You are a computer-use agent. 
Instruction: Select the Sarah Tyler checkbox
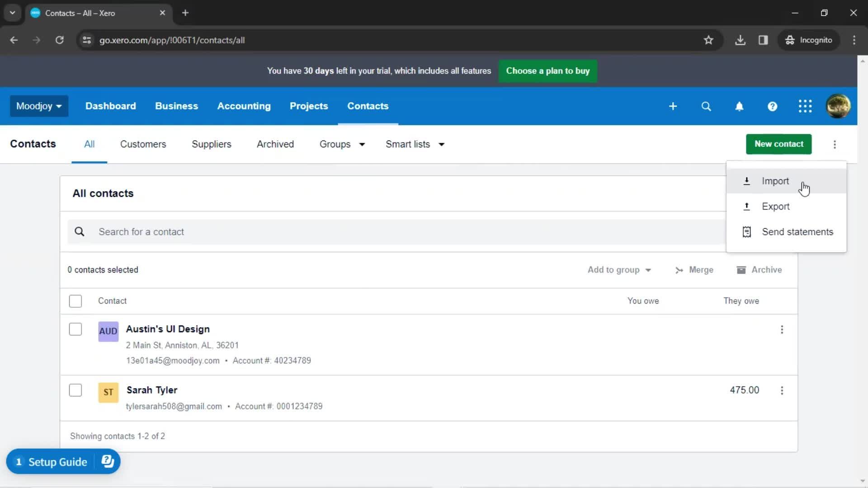pos(75,390)
